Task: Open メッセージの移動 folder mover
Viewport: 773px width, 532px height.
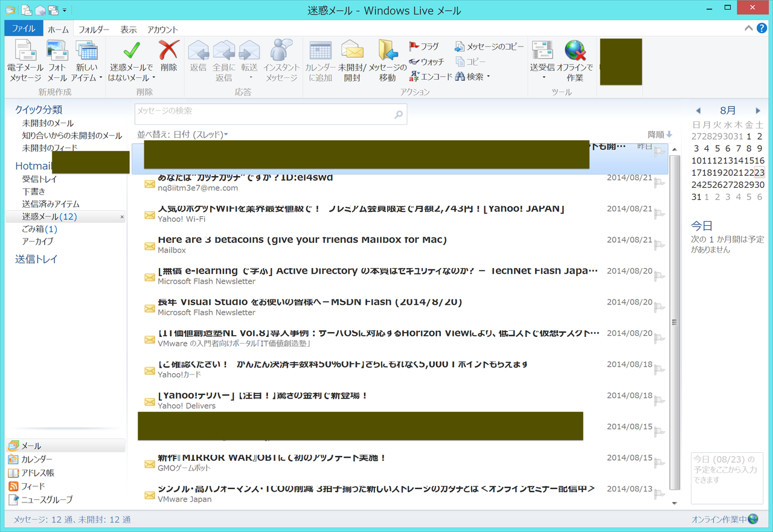Action: click(387, 61)
